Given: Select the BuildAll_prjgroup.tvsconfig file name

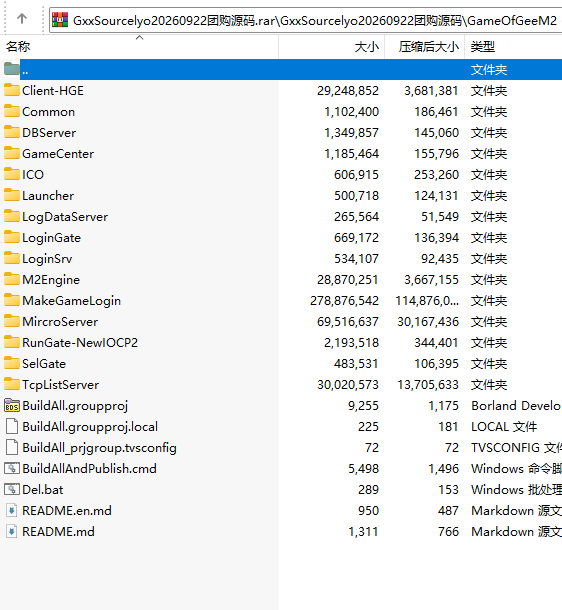Looking at the screenshot, I should click(x=100, y=448).
